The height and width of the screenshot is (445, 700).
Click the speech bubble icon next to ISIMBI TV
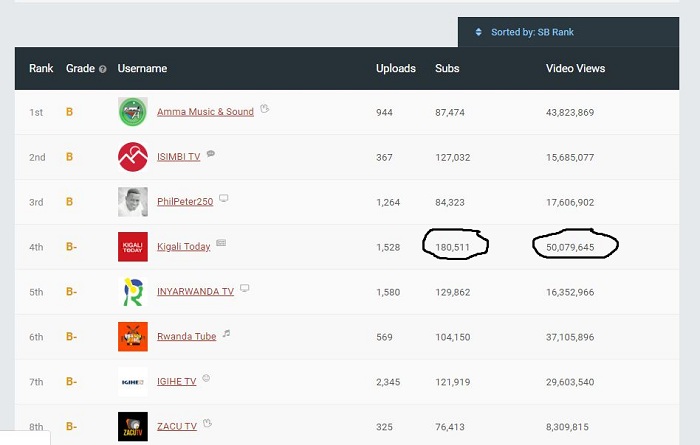coord(211,154)
